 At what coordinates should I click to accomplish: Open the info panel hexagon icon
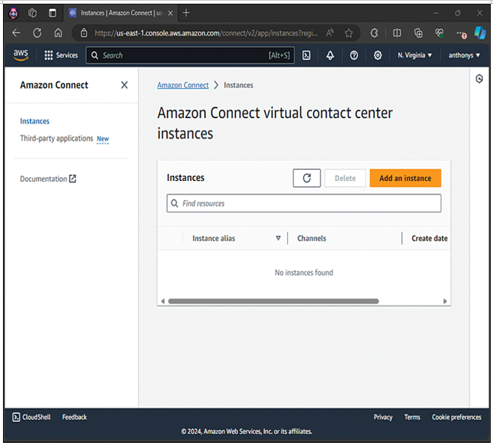[479, 79]
